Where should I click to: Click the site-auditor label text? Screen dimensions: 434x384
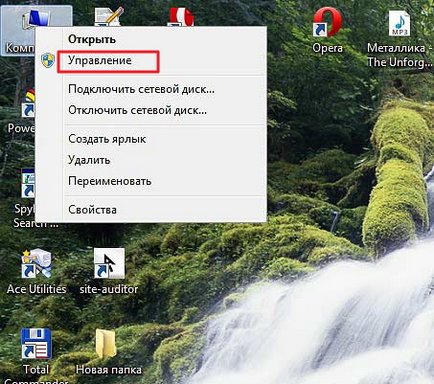coord(109,289)
